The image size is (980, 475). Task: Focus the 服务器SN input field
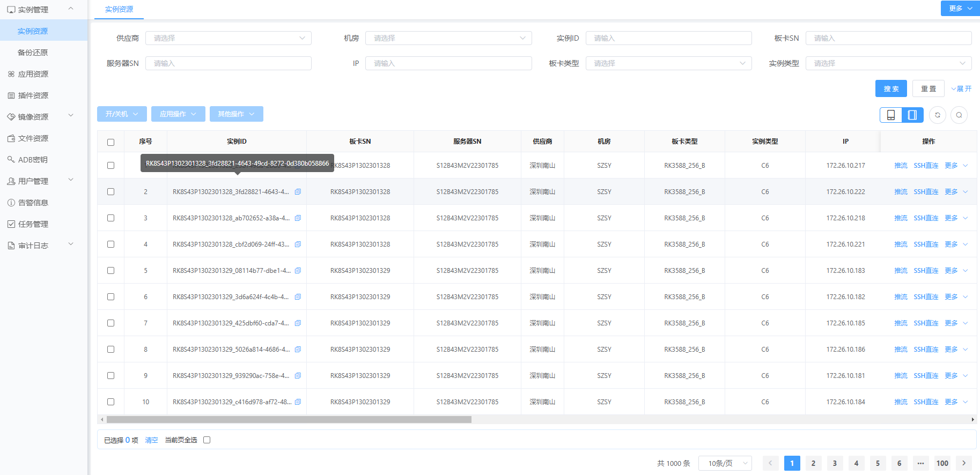229,63
